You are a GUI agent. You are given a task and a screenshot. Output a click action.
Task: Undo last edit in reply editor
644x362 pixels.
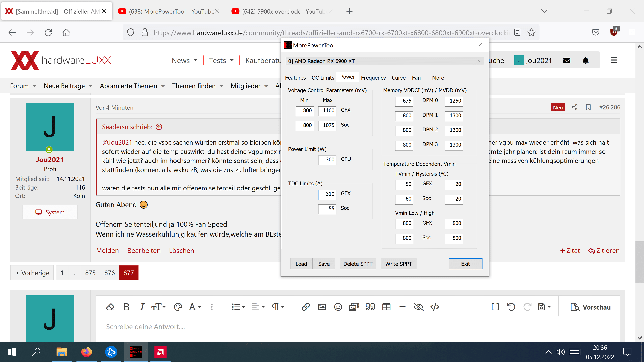pyautogui.click(x=511, y=307)
